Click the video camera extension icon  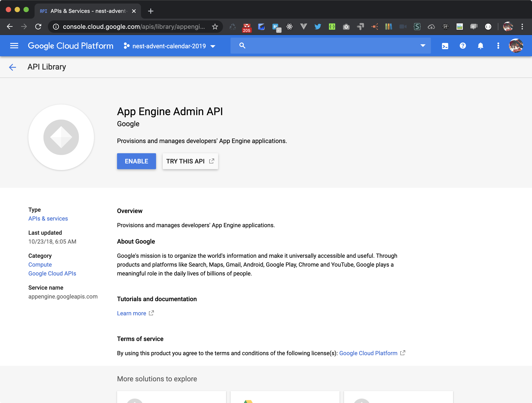[x=403, y=27]
